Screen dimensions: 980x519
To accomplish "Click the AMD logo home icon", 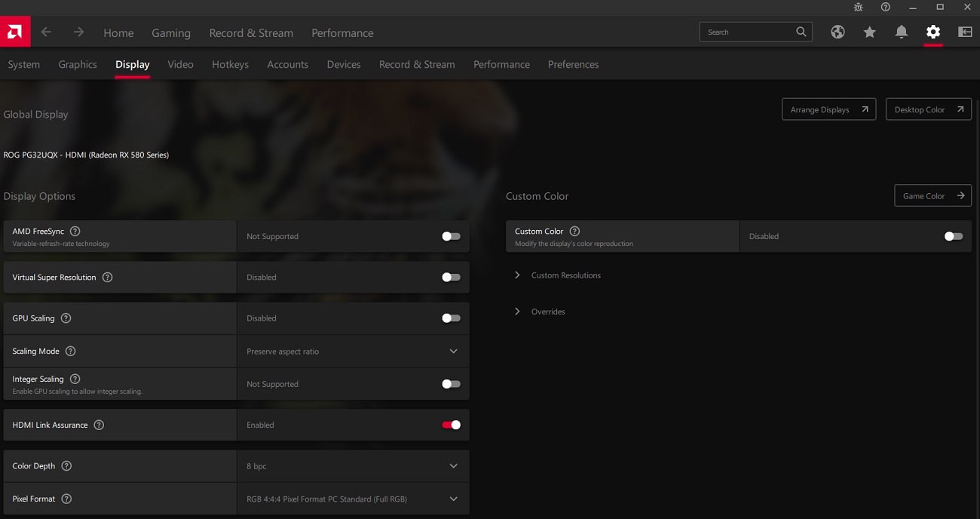I will [15, 32].
